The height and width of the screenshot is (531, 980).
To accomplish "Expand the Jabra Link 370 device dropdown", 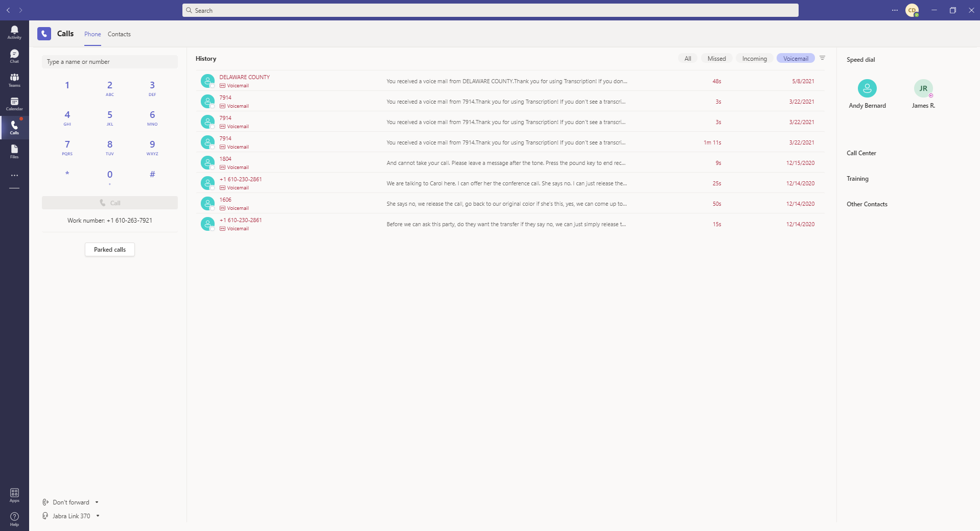I will pos(98,516).
